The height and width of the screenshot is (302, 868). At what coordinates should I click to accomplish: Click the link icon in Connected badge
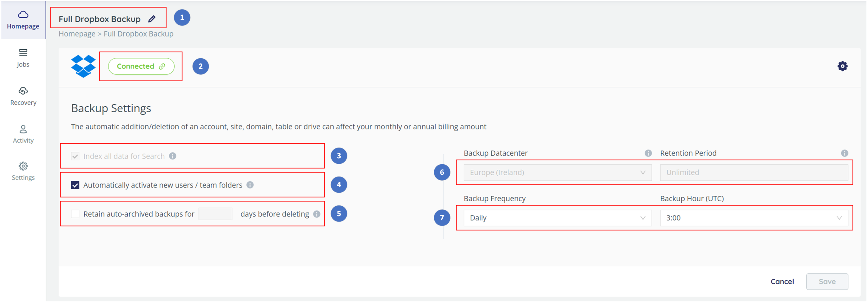pyautogui.click(x=162, y=66)
